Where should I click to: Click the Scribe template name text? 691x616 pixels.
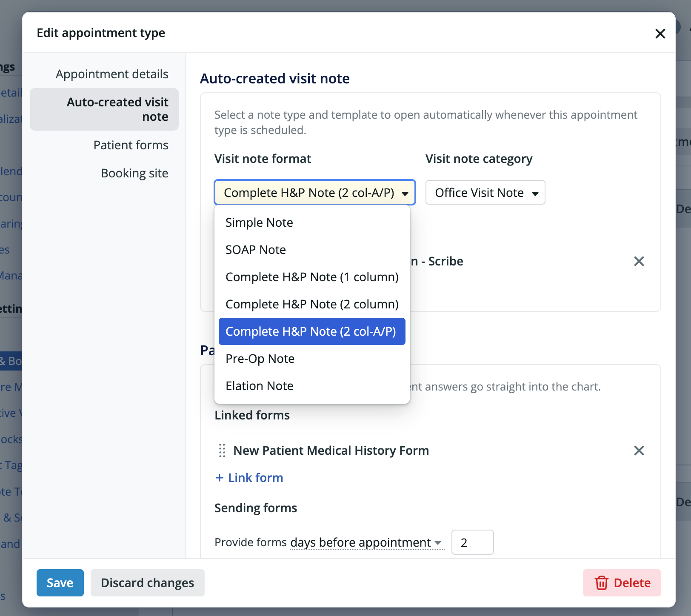437,261
